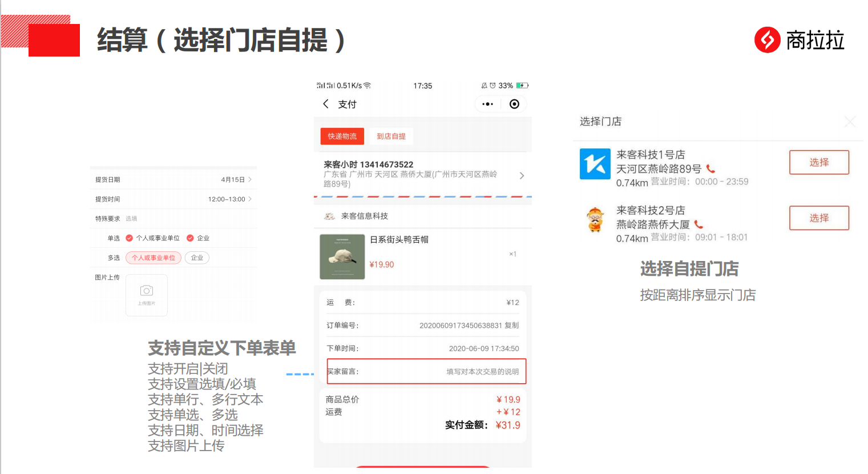Close the 选择门店 panel
Image resolution: width=868 pixels, height=474 pixels.
(850, 122)
